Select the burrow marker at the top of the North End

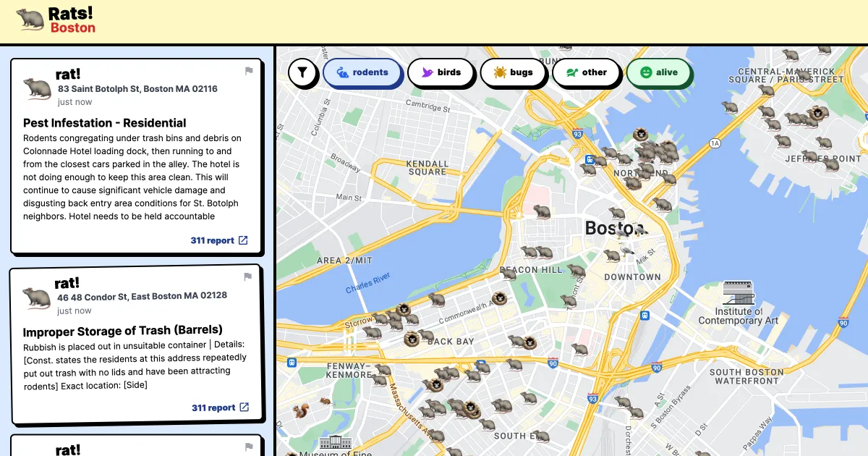click(640, 135)
